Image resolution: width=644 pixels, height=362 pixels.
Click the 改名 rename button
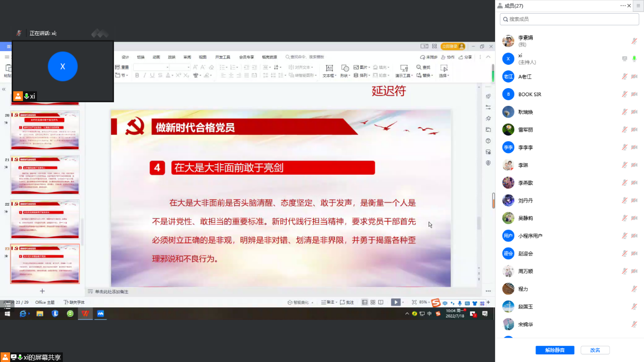(595, 350)
